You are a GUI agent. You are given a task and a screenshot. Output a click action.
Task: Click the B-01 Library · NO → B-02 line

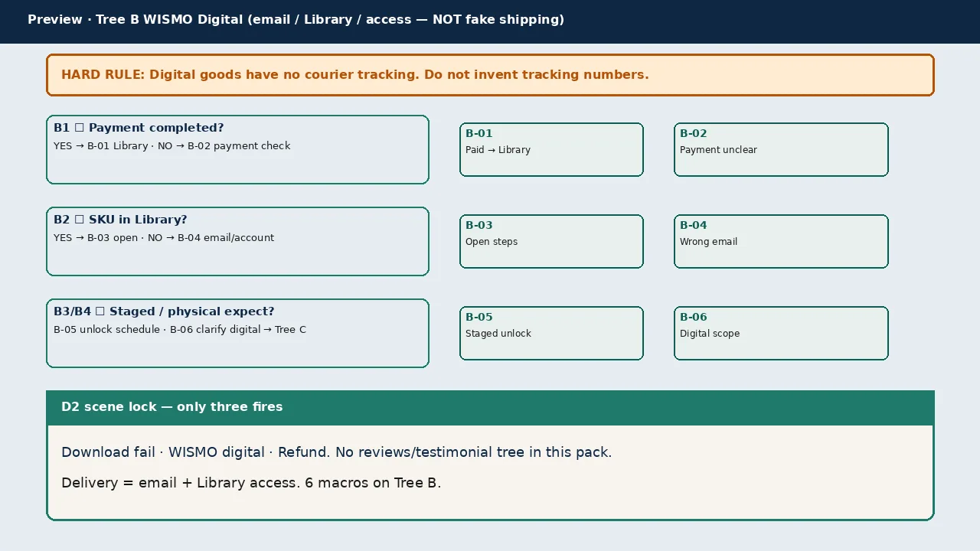[172, 146]
